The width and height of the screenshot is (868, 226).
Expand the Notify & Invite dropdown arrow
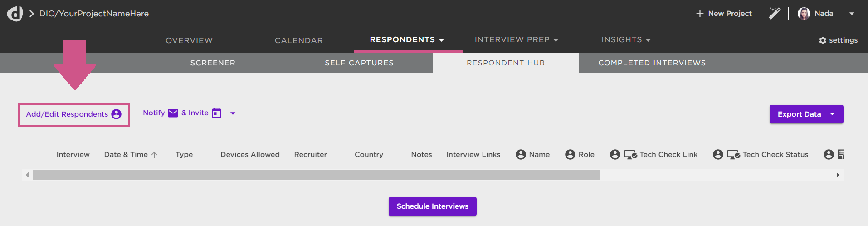click(x=233, y=113)
